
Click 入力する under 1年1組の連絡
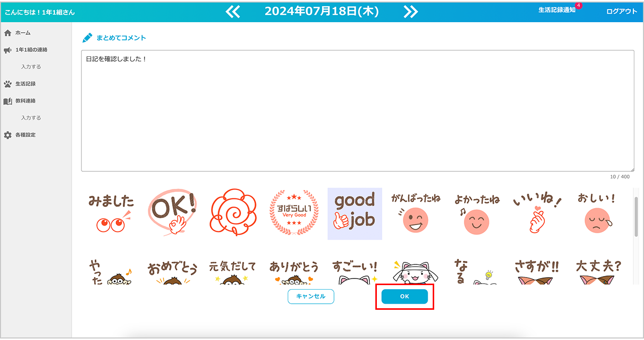(x=31, y=66)
